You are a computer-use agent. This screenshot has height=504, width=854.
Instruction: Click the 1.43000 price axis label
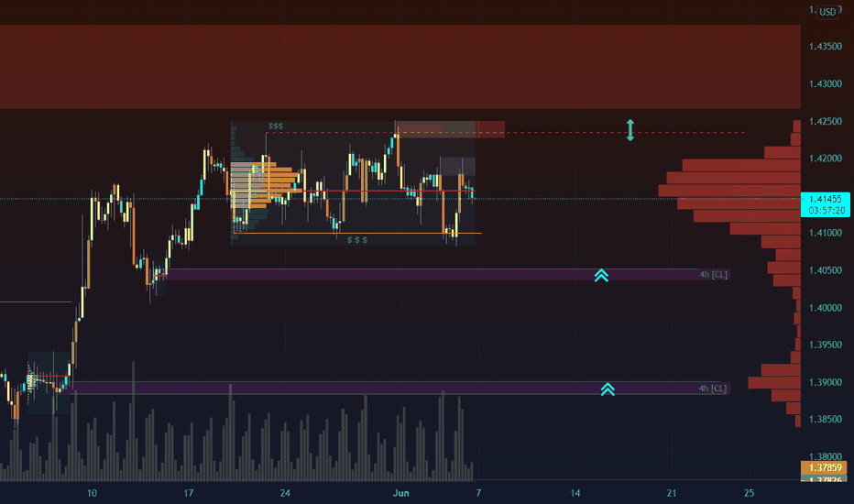tap(825, 84)
